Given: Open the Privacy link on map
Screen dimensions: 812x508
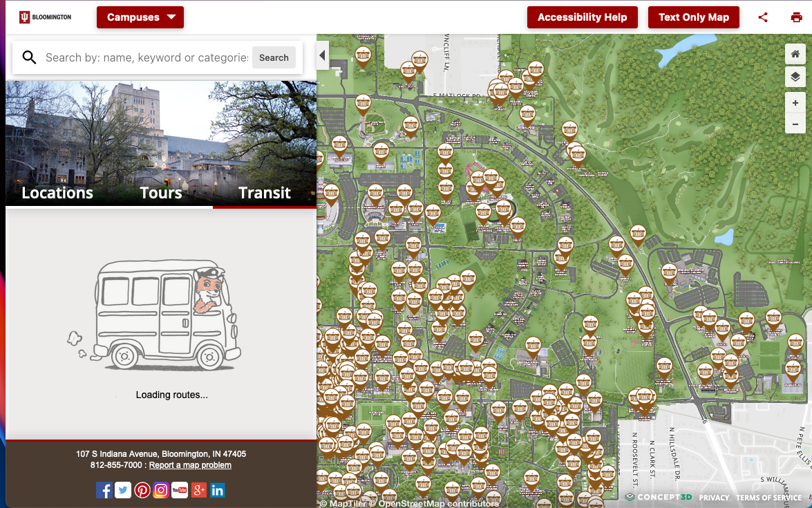Looking at the screenshot, I should (714, 498).
